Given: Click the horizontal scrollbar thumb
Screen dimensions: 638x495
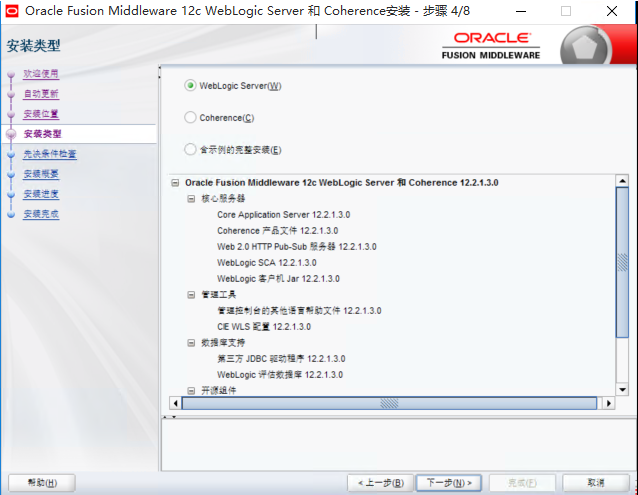Looking at the screenshot, I should 389,403.
